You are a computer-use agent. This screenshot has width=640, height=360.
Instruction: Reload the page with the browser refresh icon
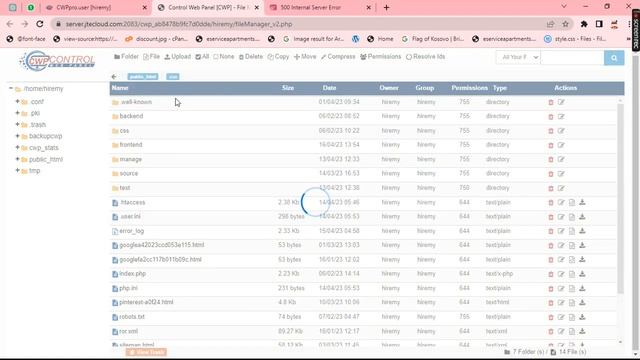click(40, 24)
